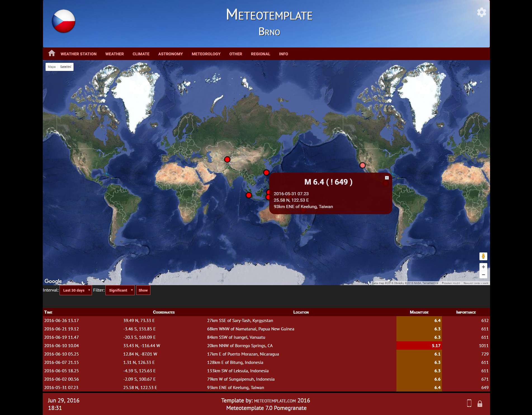Close the Keelung earthquake info popup
This screenshot has height=415, width=532.
click(387, 178)
